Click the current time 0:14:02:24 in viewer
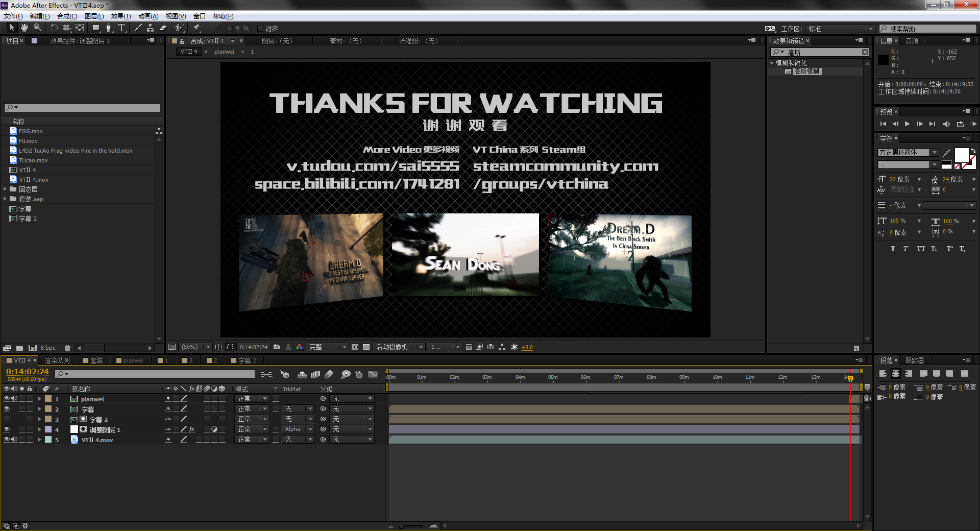This screenshot has width=980, height=531. click(254, 347)
